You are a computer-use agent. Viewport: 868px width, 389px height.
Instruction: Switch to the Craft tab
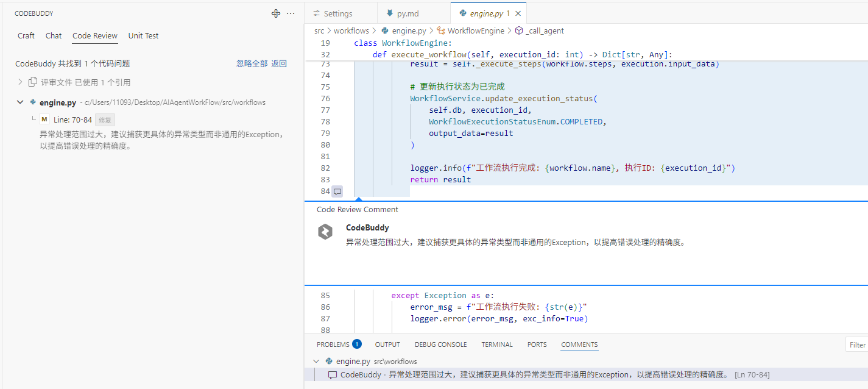point(26,35)
